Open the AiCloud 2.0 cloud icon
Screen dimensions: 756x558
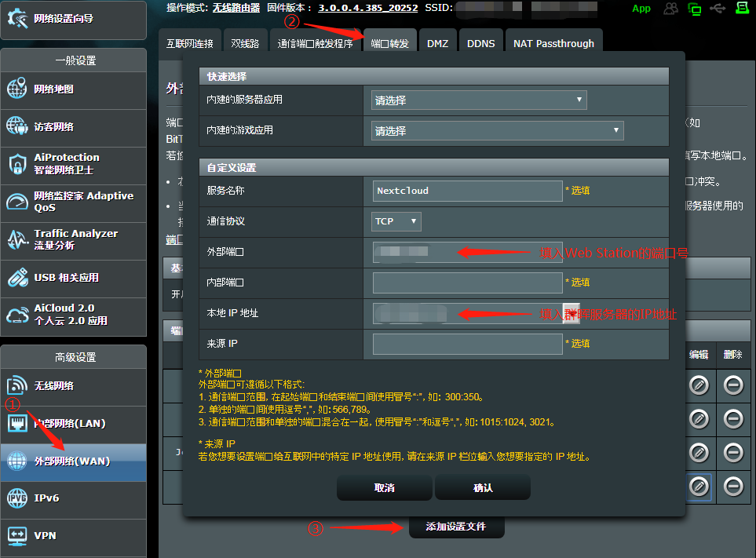[x=18, y=315]
